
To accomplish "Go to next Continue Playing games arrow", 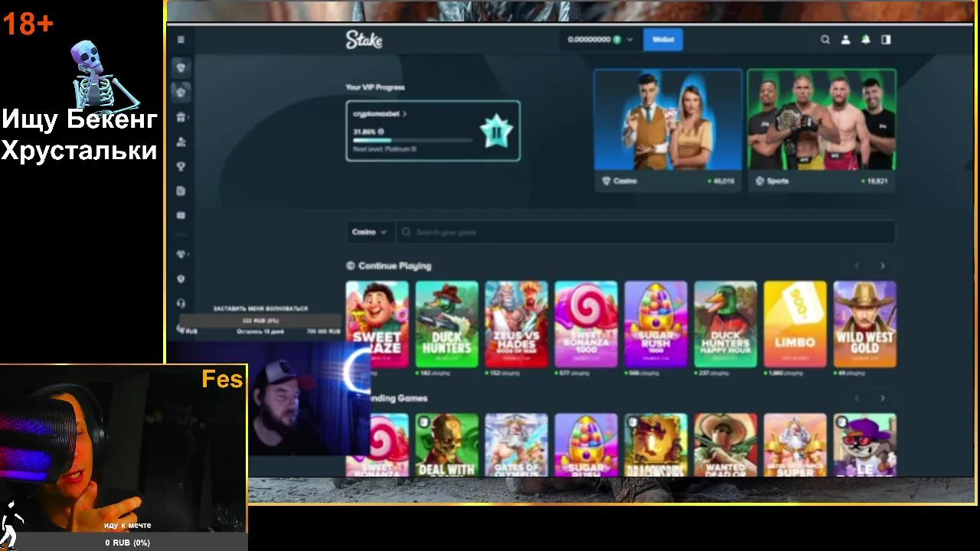I will pos(882,266).
